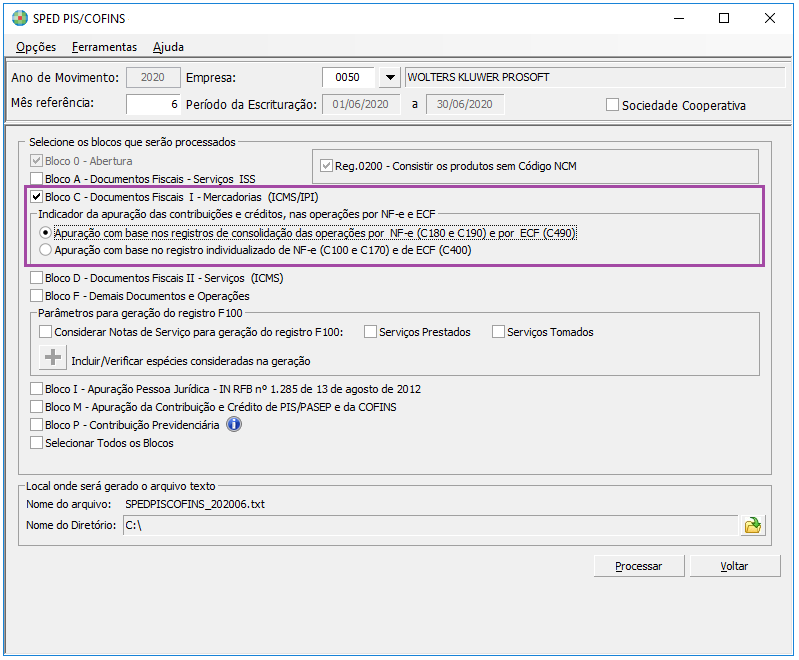
Task: Open the Ferramentas menu
Action: tap(104, 47)
